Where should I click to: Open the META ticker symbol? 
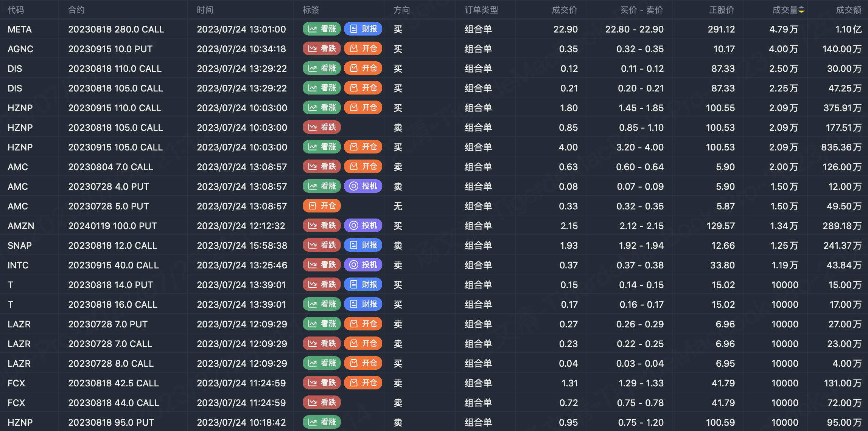point(20,29)
